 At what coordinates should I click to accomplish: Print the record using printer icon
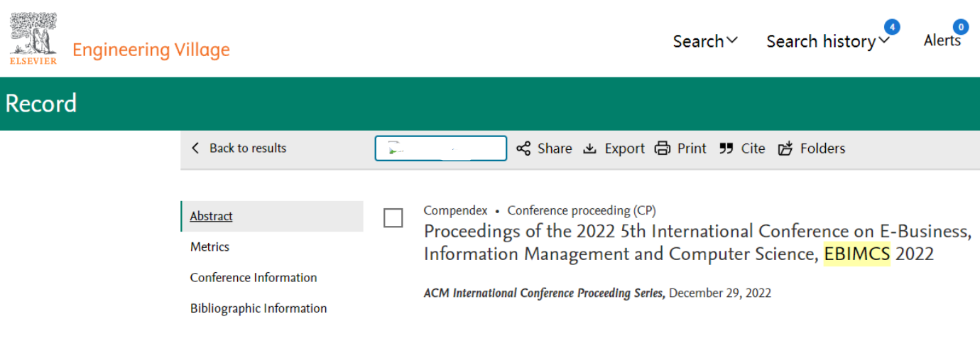click(680, 148)
